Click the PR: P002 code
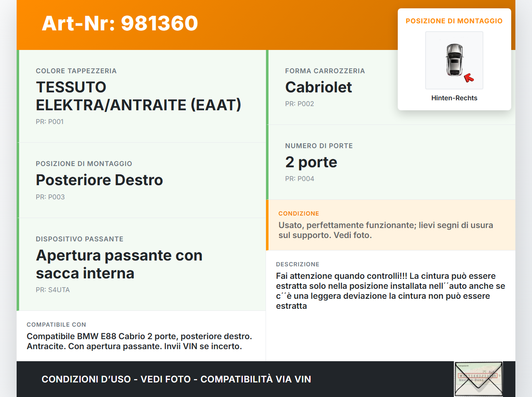Viewport: 532px width, 397px height. click(299, 104)
